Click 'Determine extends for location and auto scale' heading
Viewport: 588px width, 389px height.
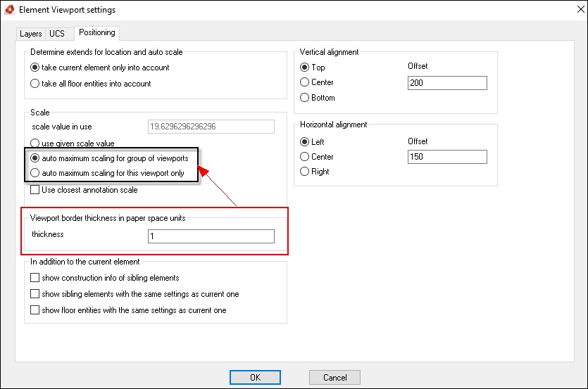tap(106, 52)
